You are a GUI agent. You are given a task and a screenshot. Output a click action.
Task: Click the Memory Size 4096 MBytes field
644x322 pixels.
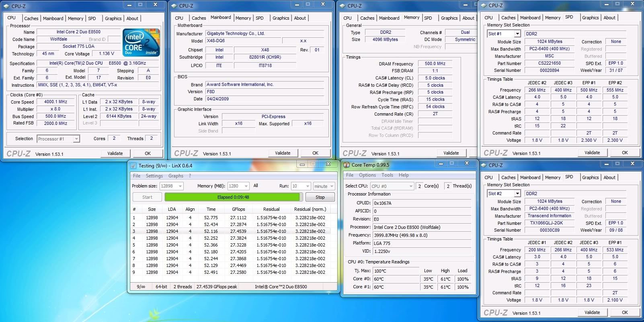[385, 39]
